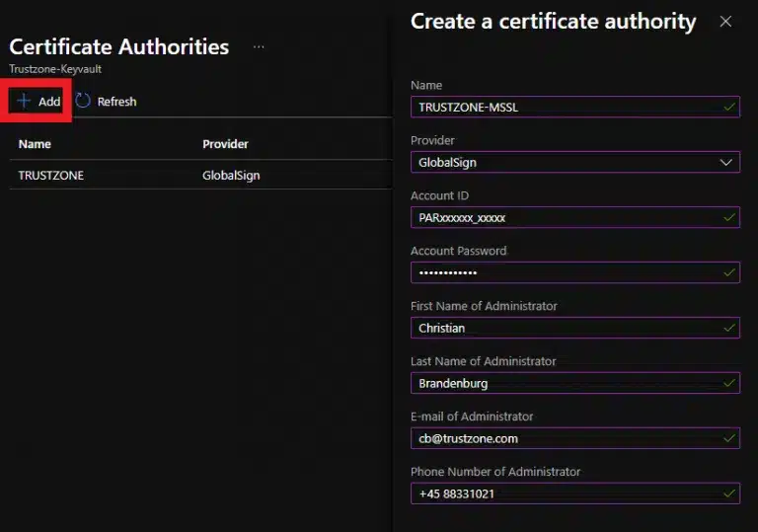Click the Name column header

click(x=35, y=144)
